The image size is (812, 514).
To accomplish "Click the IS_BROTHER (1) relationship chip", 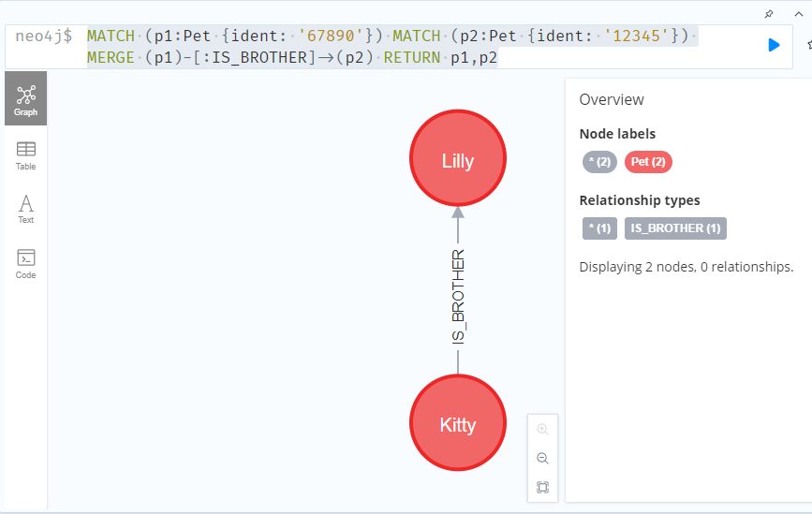I will pyautogui.click(x=675, y=228).
